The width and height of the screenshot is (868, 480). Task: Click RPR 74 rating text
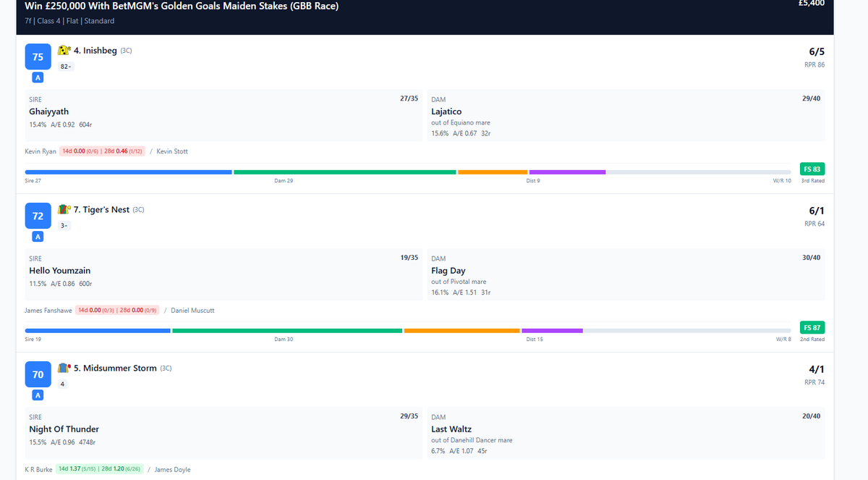pyautogui.click(x=814, y=382)
